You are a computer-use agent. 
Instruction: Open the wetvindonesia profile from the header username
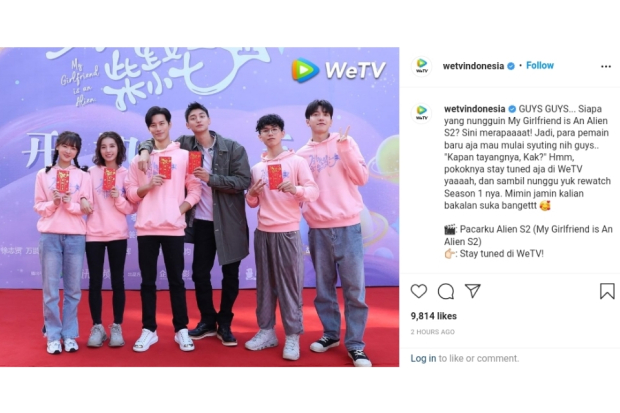click(x=473, y=66)
